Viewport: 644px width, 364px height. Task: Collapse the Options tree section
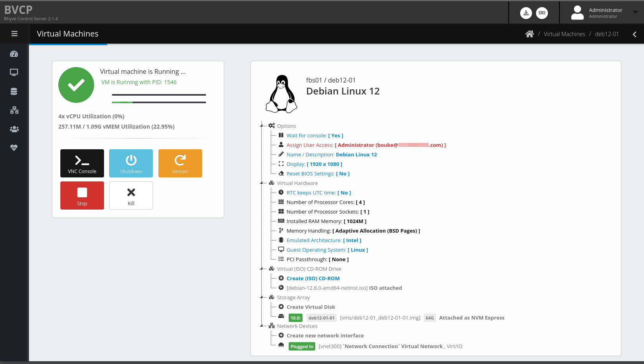click(261, 126)
